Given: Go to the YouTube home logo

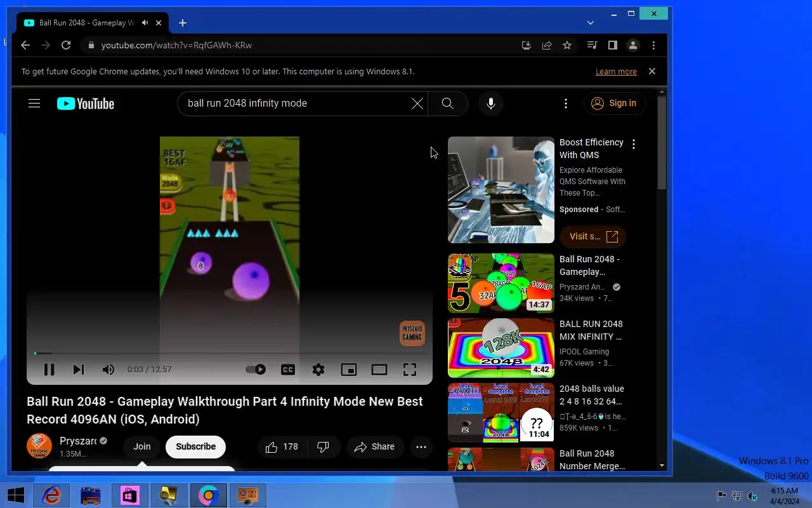Looking at the screenshot, I should (86, 104).
